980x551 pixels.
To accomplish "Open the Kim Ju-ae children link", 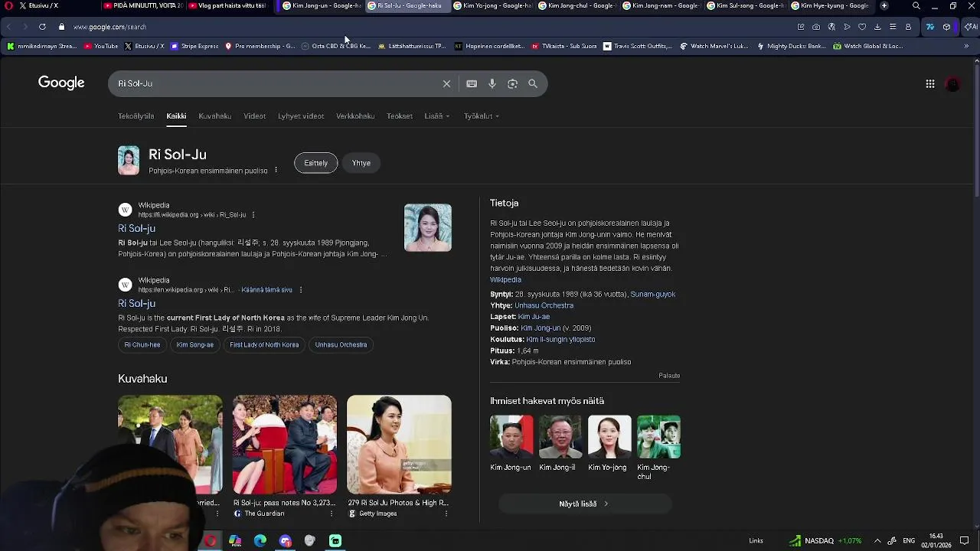I will (x=534, y=317).
